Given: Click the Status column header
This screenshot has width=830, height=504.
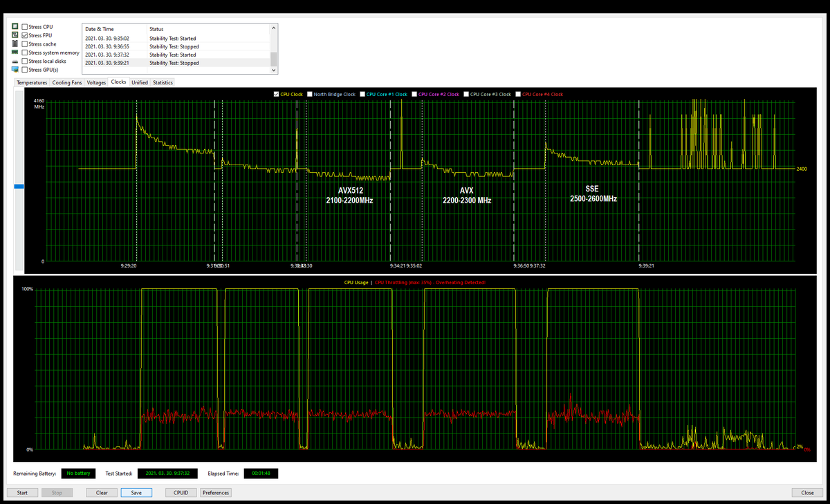Looking at the screenshot, I should (x=208, y=29).
